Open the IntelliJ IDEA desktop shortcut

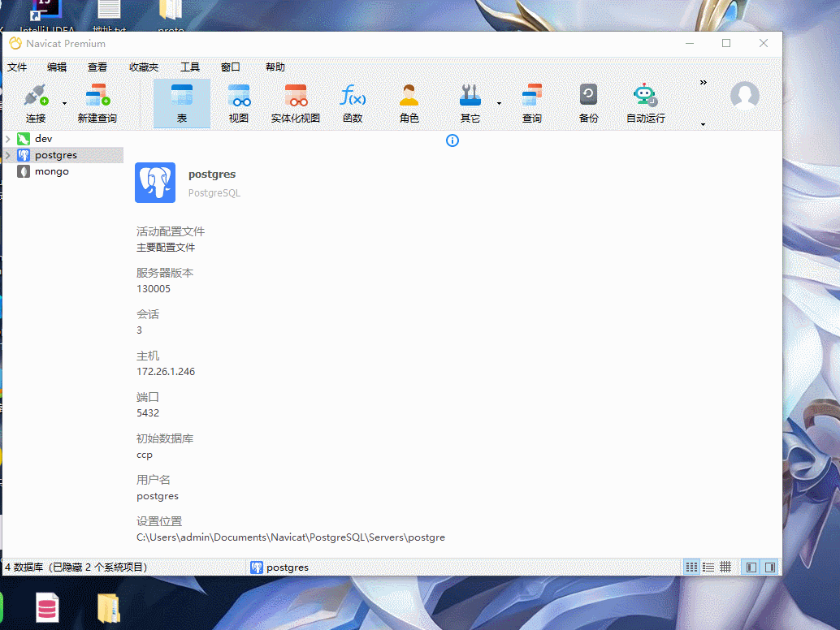click(46, 15)
